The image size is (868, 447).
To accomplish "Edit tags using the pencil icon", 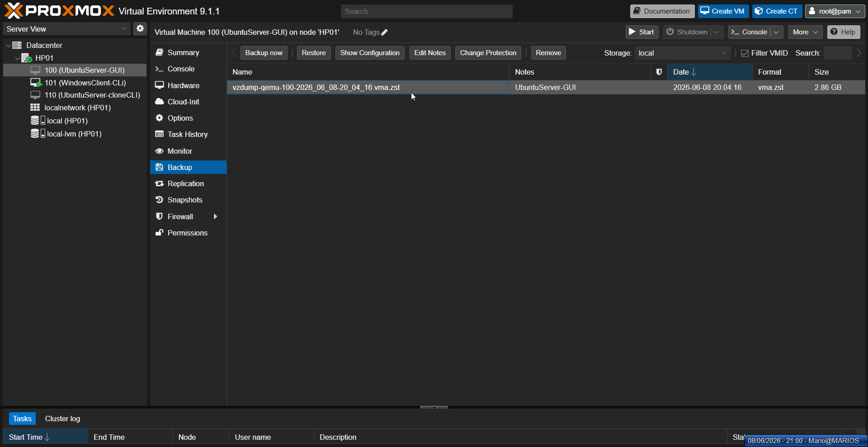I will pyautogui.click(x=384, y=33).
